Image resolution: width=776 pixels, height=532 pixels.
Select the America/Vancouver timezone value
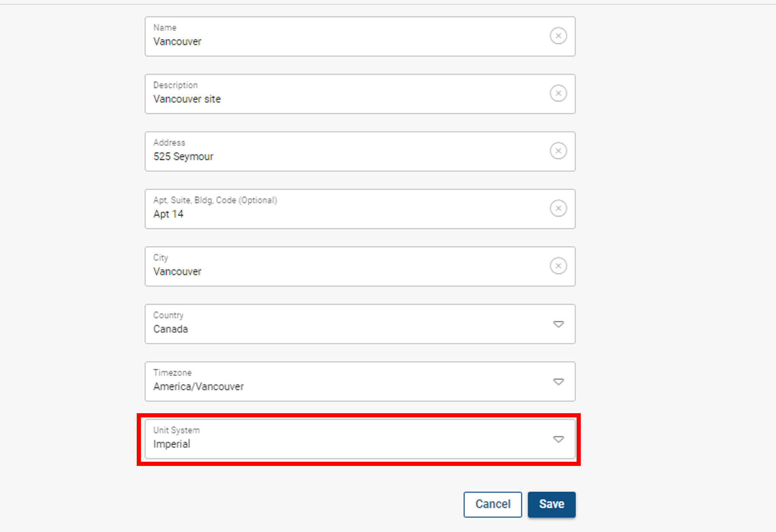[x=199, y=387]
